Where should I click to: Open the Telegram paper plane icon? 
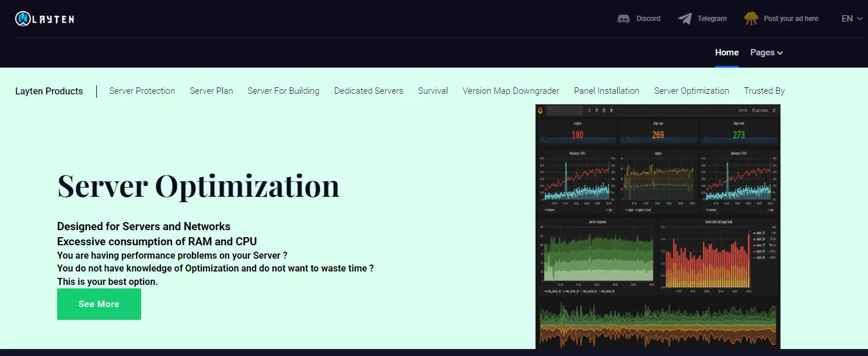pyautogui.click(x=685, y=19)
